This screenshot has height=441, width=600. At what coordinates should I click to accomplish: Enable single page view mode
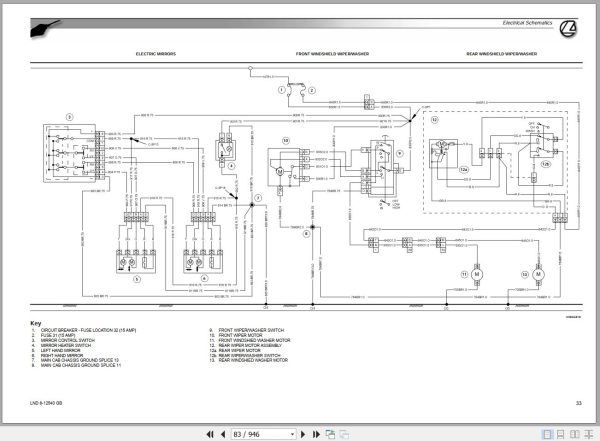tap(548, 434)
